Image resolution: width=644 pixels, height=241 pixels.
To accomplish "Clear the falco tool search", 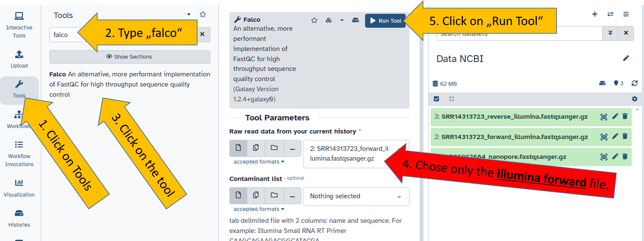I will click(202, 34).
